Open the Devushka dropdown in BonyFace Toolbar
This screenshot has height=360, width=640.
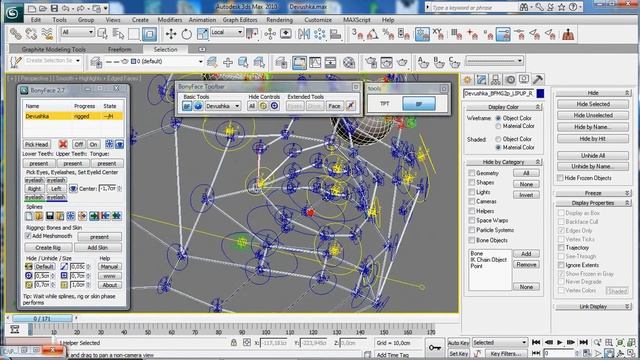[x=223, y=106]
